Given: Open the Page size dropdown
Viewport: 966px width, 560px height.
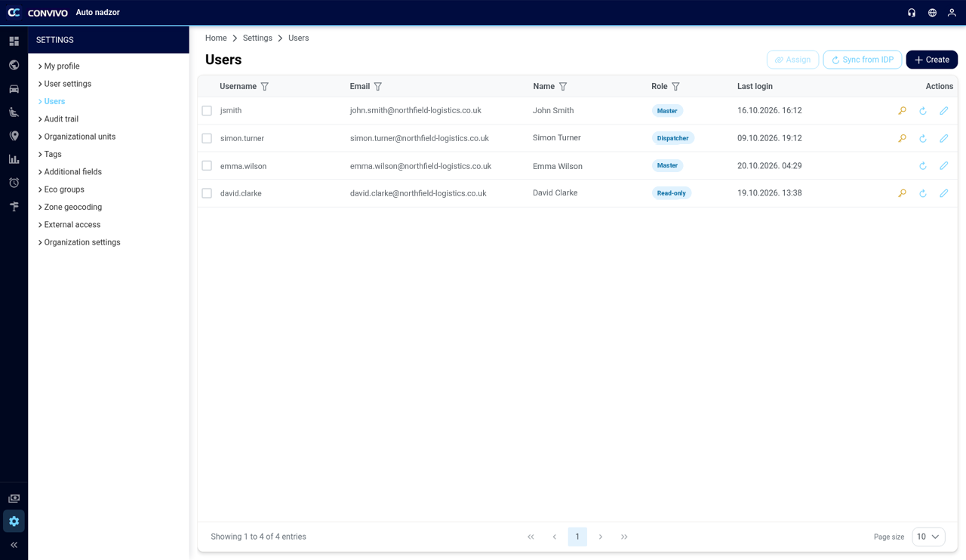Looking at the screenshot, I should tap(928, 537).
